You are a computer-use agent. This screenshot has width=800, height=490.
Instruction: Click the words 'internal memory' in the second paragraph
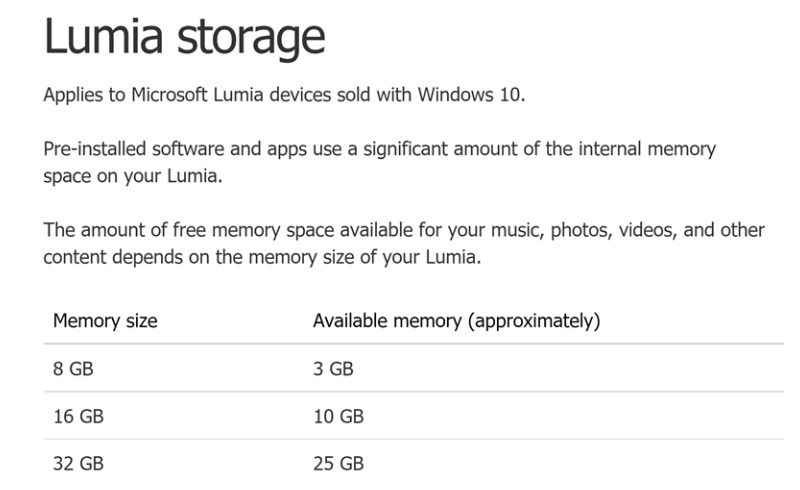pos(647,149)
